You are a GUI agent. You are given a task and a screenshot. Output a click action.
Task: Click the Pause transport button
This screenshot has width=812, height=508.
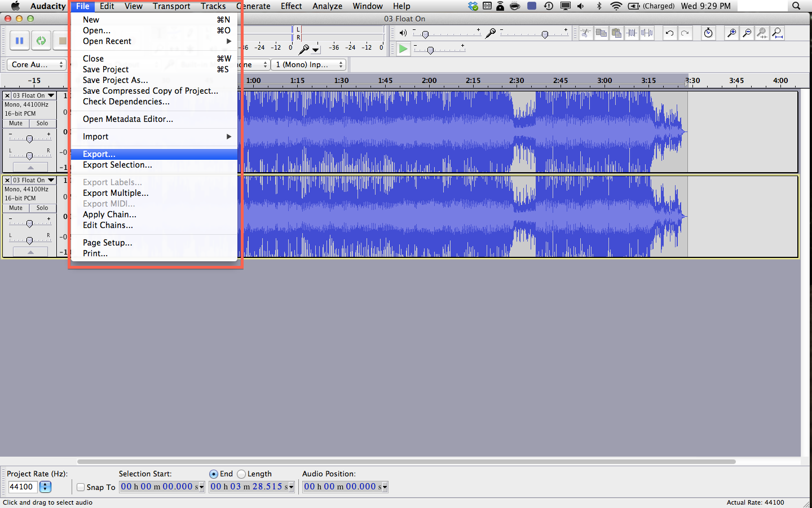point(19,41)
